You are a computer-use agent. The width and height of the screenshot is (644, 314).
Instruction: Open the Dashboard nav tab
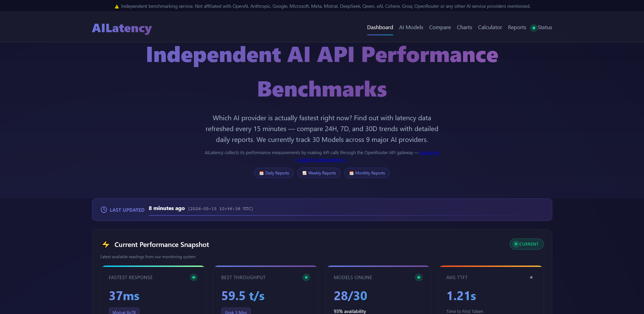380,27
